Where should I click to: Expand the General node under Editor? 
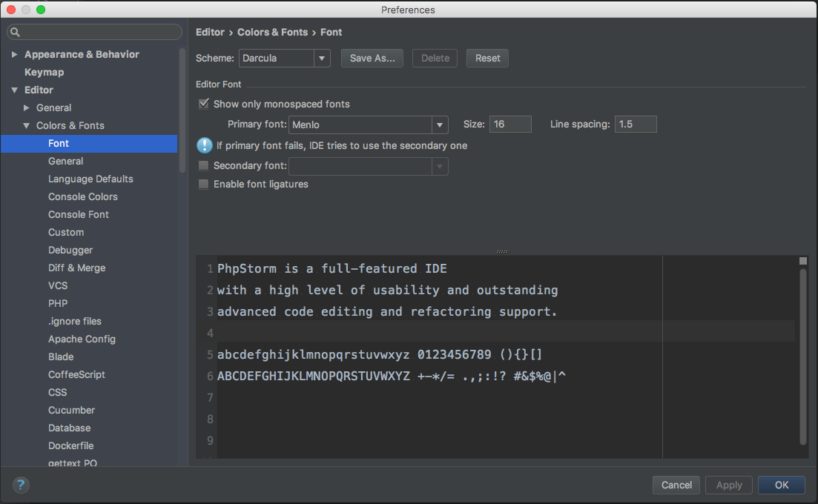(x=27, y=107)
